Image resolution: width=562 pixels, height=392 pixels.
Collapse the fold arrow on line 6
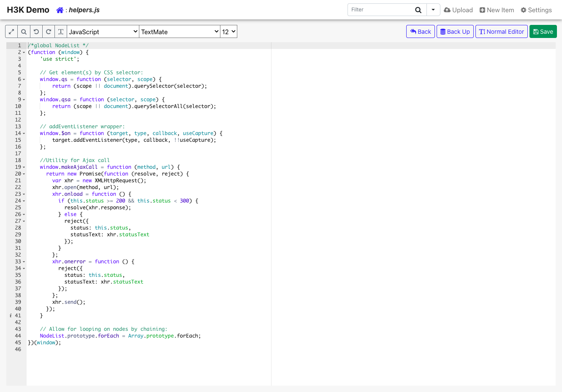click(24, 79)
